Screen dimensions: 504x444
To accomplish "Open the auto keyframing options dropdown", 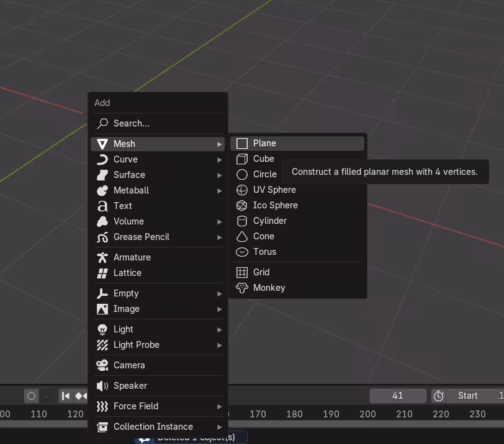I will pos(47,396).
